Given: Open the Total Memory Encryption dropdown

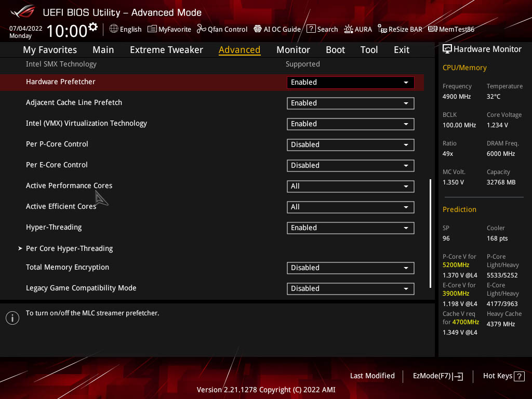Looking at the screenshot, I should (350, 268).
